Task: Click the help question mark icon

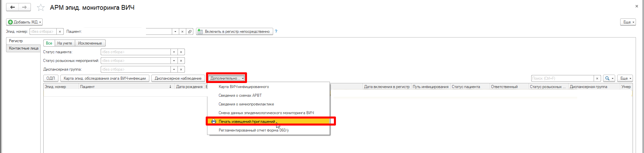Action: (276, 31)
